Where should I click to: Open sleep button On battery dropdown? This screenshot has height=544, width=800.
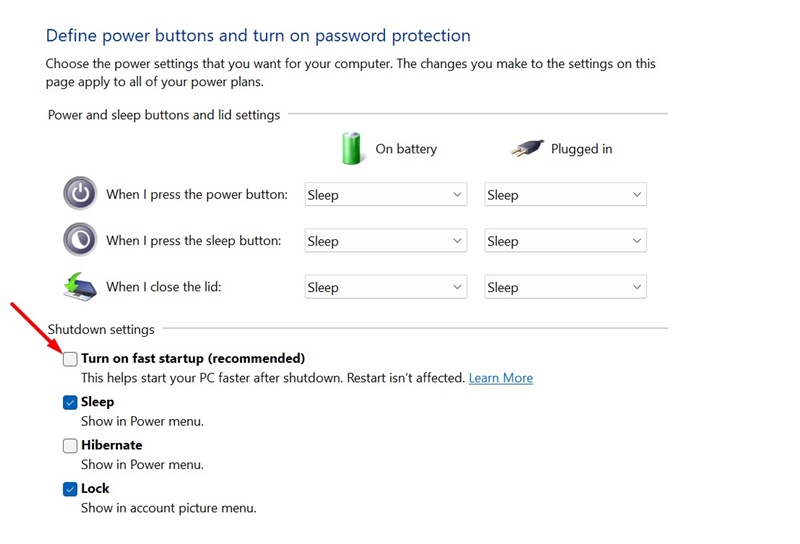(x=385, y=241)
